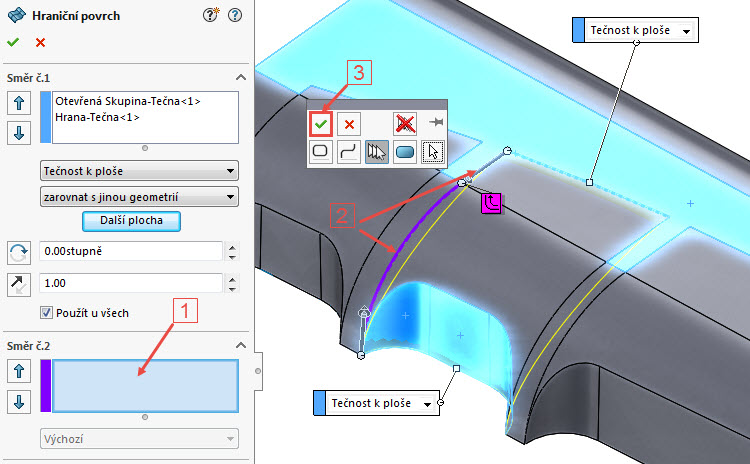Click the clear selections crossed-out X icon
750x464 pixels.
click(405, 124)
